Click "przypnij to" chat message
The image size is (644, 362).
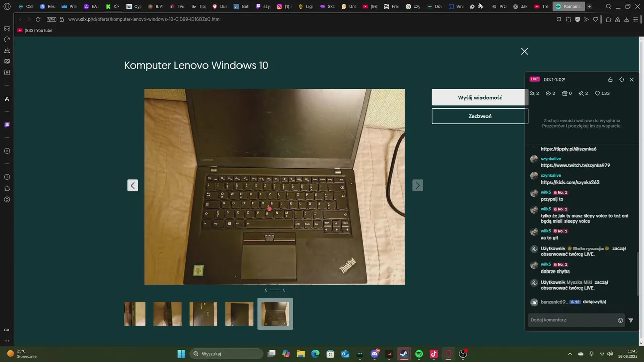[552, 199]
